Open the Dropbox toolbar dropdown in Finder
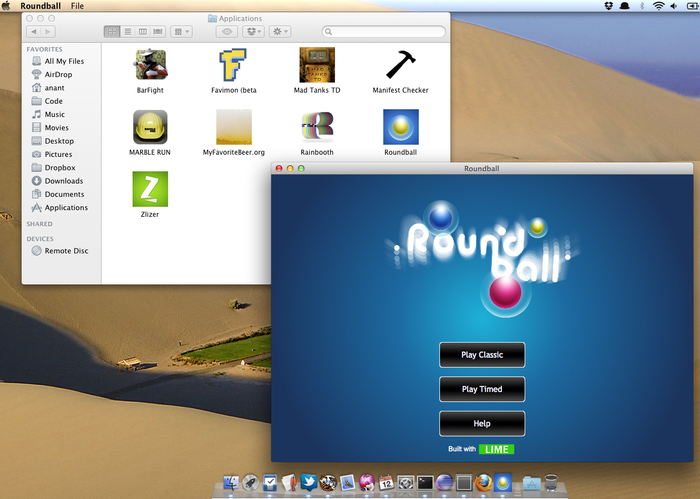Screen dimensions: 700x499 tap(254, 32)
